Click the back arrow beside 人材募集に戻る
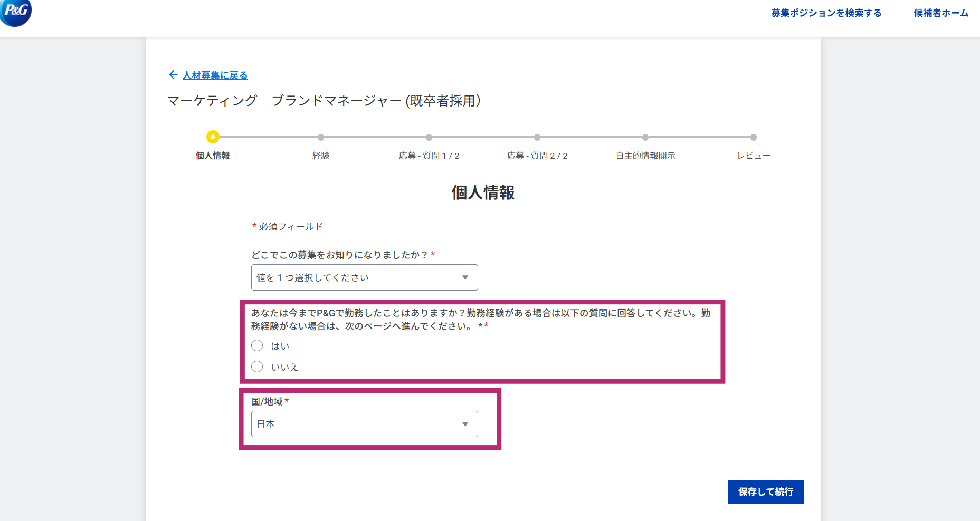The height and width of the screenshot is (521, 980). tap(173, 75)
